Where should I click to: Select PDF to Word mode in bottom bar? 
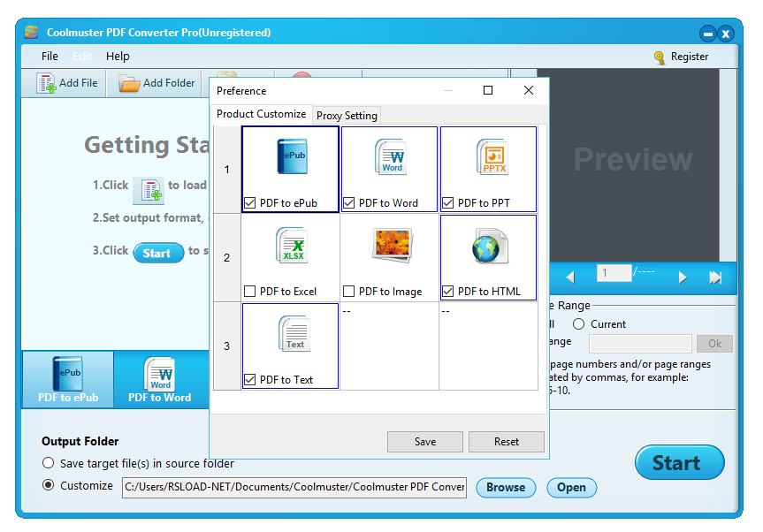pyautogui.click(x=160, y=379)
